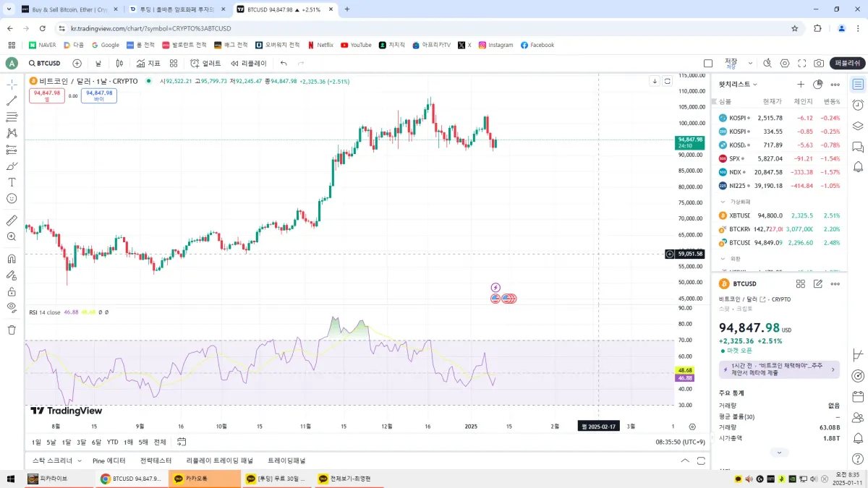
Task: Open the 저장 layout dropdown arrow
Action: tap(751, 64)
